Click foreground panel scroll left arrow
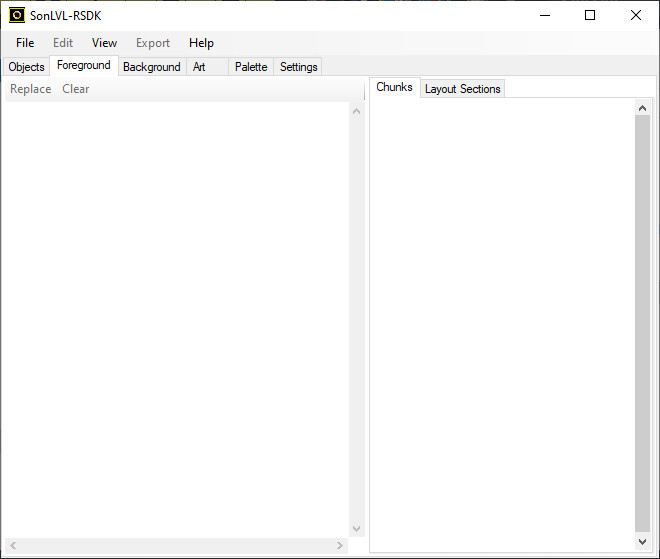The height and width of the screenshot is (559, 660). tap(12, 546)
